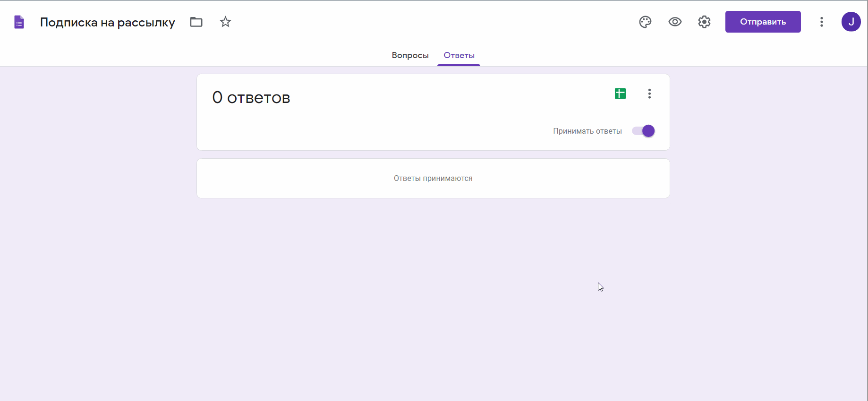Image resolution: width=868 pixels, height=401 pixels.
Task: Open account avatar J
Action: (851, 22)
